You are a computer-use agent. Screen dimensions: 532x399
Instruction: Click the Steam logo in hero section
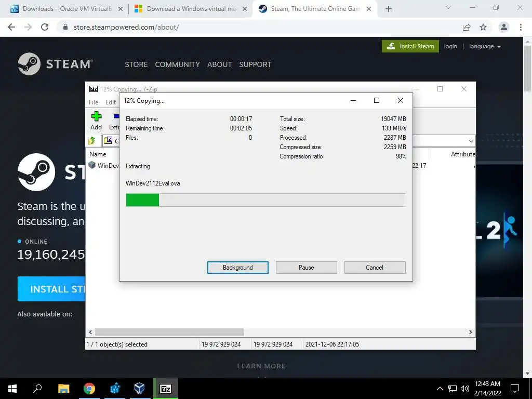(x=36, y=172)
